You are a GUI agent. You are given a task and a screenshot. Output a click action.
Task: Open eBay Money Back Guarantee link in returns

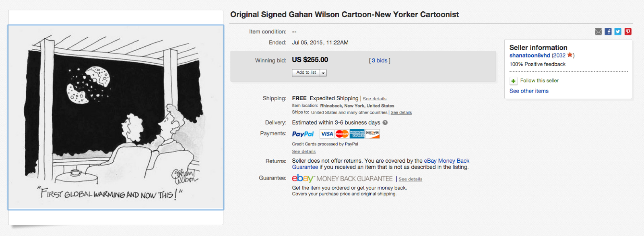point(381,164)
